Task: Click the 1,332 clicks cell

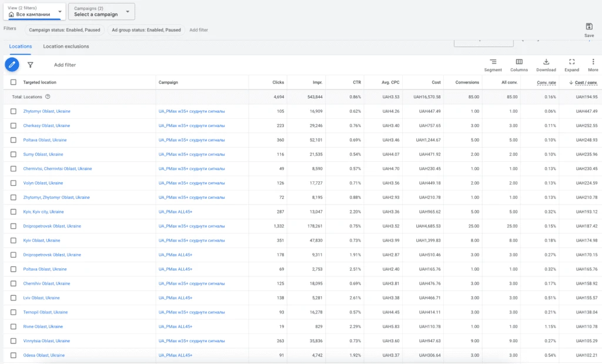Action: tap(279, 226)
